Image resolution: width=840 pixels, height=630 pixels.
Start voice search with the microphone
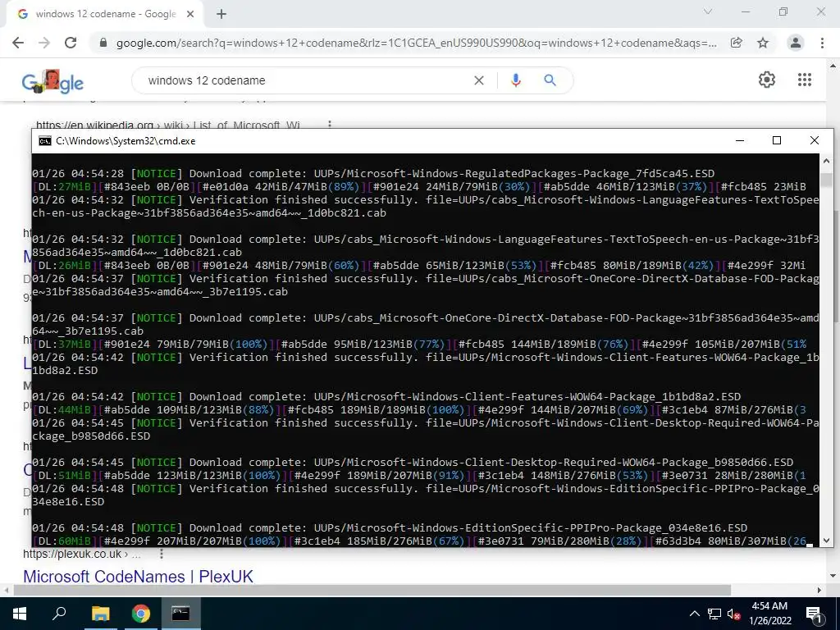coord(516,80)
